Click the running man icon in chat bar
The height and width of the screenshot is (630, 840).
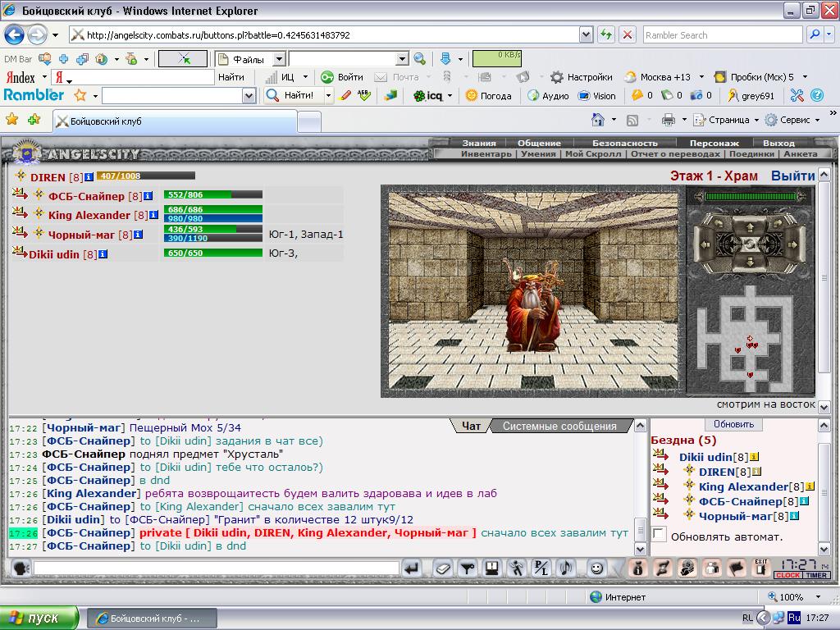tap(517, 568)
